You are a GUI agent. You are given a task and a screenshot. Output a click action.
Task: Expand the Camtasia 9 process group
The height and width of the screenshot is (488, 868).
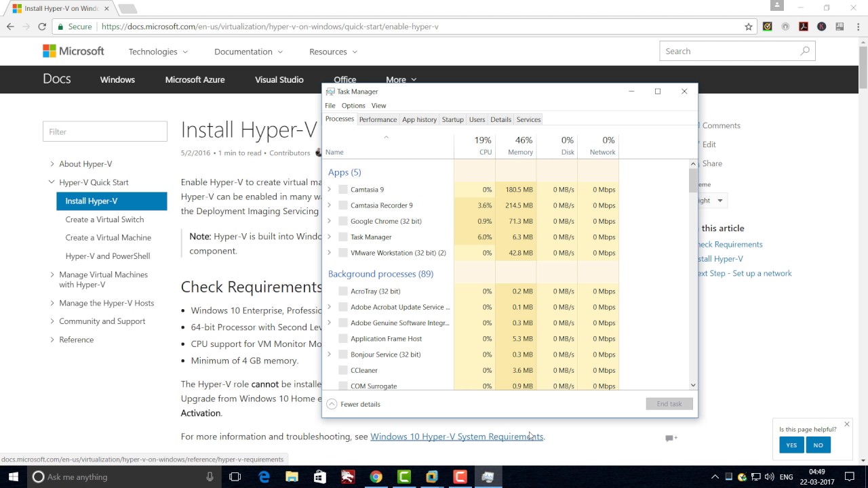coord(330,190)
